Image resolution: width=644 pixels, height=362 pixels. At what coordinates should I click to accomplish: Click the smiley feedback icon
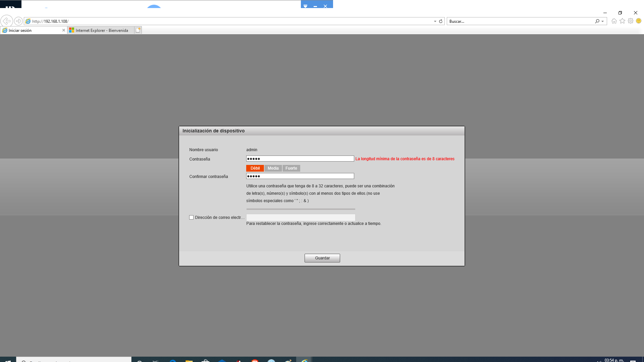[639, 21]
